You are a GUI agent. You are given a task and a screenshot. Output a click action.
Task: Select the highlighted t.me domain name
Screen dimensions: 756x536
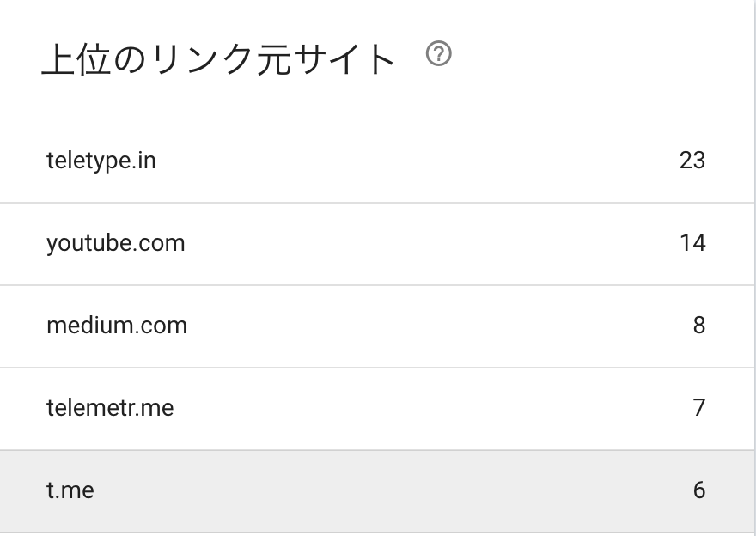pos(70,490)
